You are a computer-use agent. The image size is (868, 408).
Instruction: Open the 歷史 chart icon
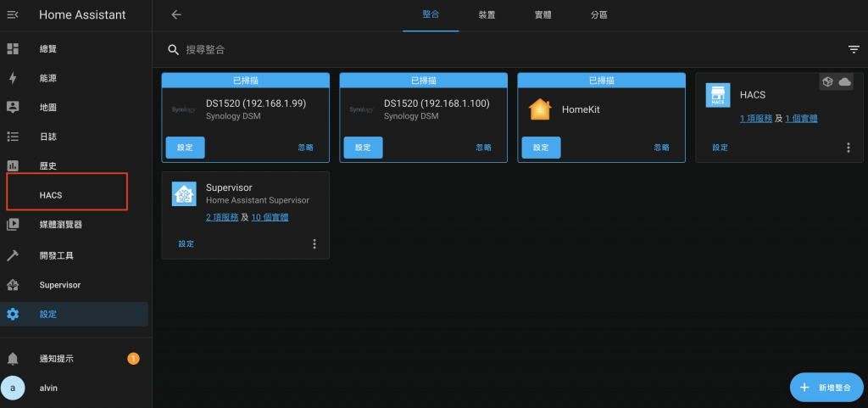tap(12, 165)
